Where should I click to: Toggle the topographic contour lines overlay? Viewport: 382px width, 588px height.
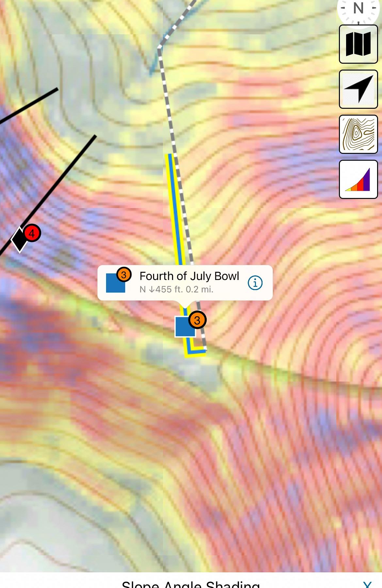358,134
